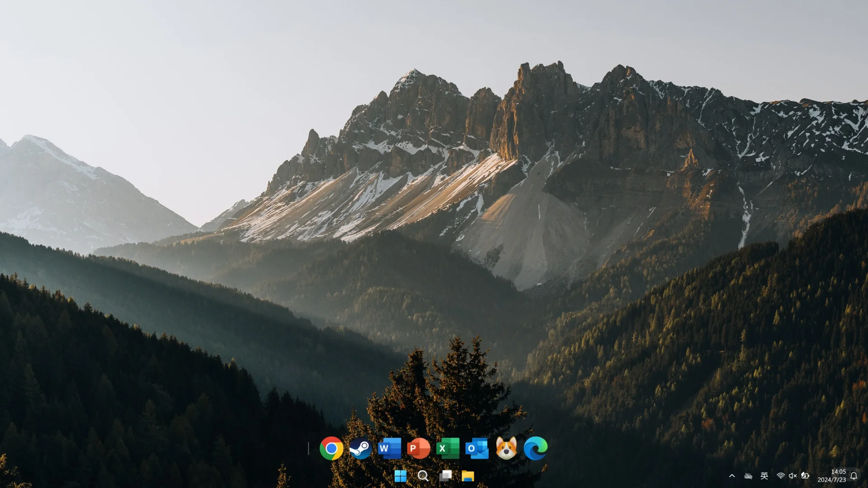This screenshot has width=868, height=488.
Task: Open Google Chrome from the dock
Action: pos(331,448)
